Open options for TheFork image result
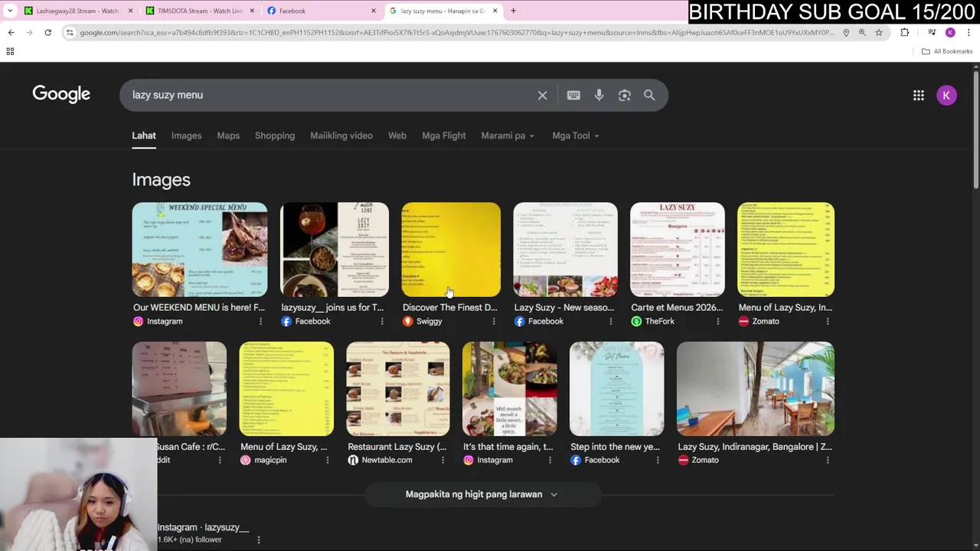The width and height of the screenshot is (980, 551). point(717,321)
